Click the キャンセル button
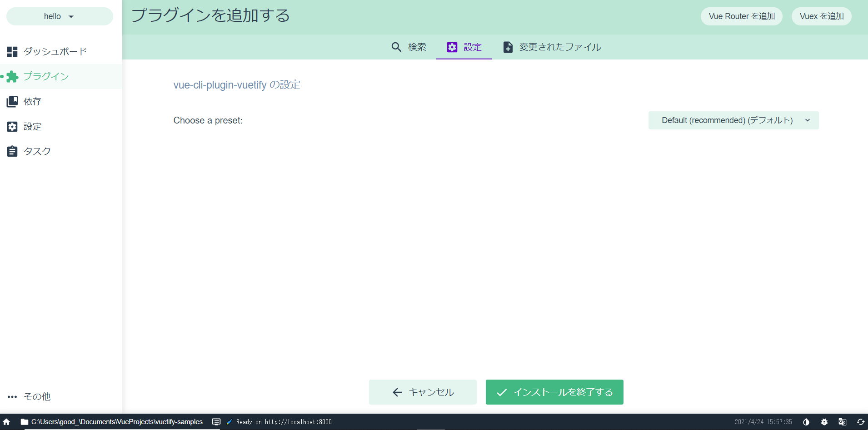The image size is (868, 430). [422, 392]
